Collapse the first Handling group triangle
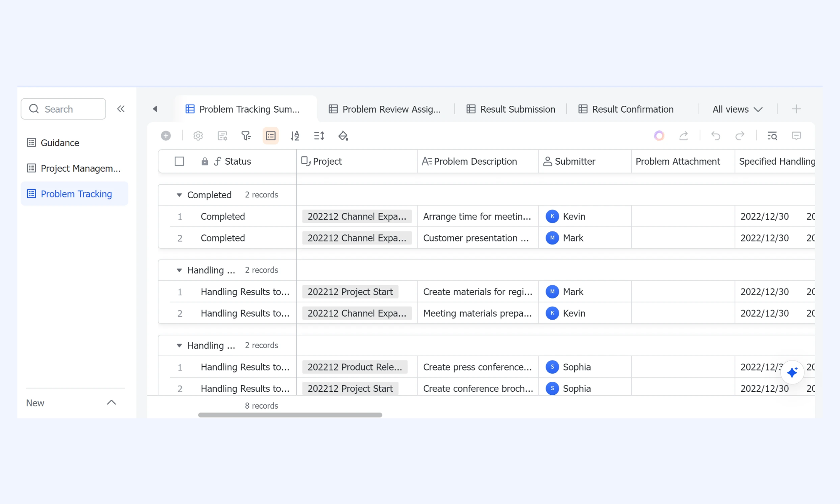 (179, 270)
